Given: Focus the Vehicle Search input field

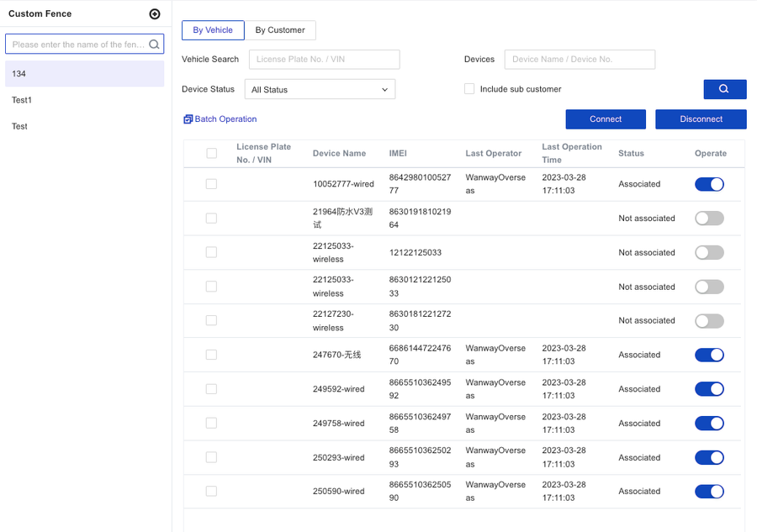Looking at the screenshot, I should coord(324,60).
